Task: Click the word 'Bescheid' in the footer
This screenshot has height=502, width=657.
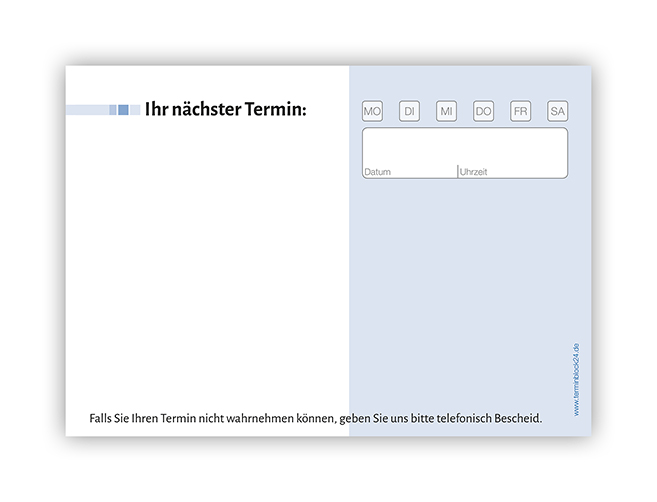Action: pos(516,418)
